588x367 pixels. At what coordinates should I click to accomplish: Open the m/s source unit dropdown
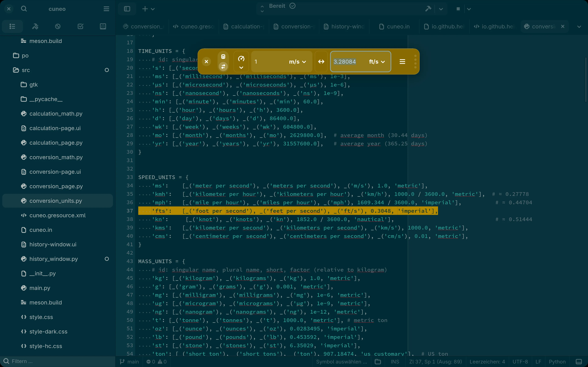pos(297,62)
